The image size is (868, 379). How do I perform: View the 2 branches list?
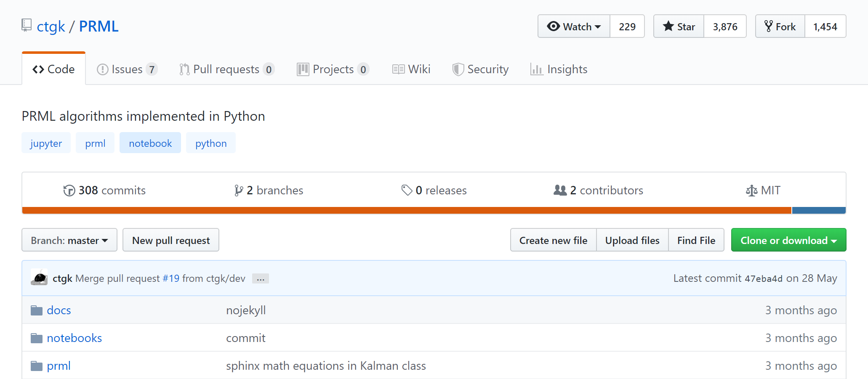269,191
